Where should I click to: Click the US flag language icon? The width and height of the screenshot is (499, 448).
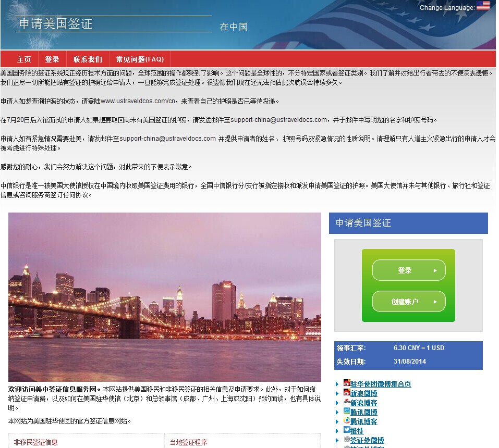[483, 6]
